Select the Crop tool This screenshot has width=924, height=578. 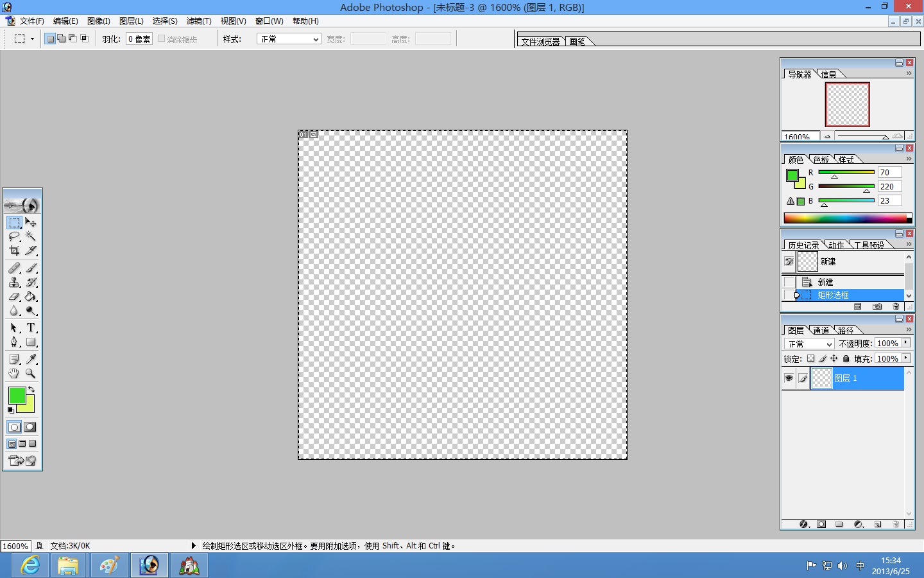pyautogui.click(x=14, y=251)
